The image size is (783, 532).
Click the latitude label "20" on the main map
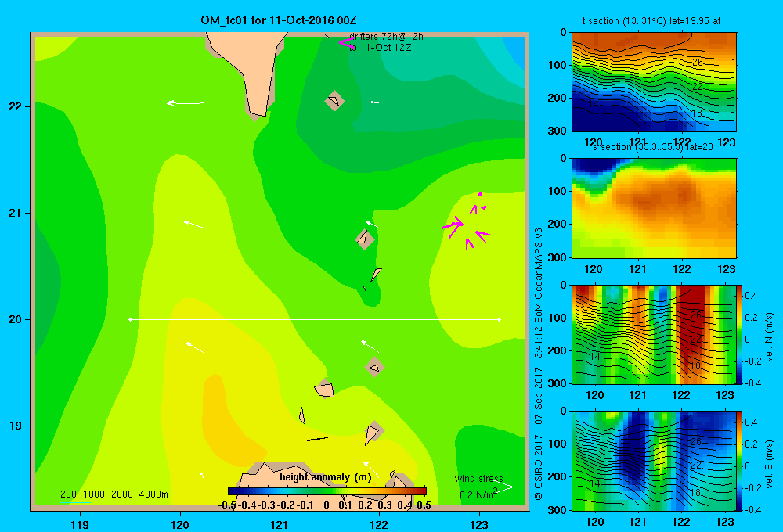pyautogui.click(x=16, y=319)
